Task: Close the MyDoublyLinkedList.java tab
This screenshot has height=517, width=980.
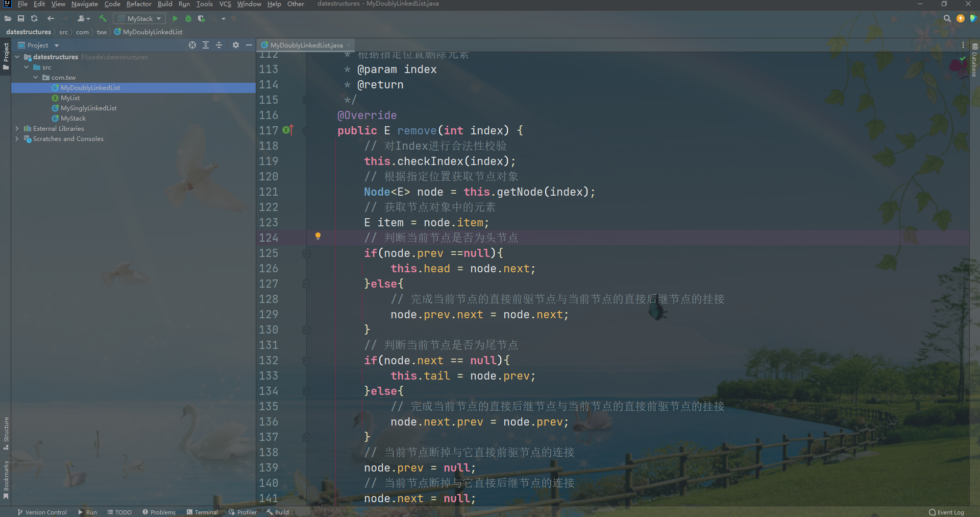Action: (x=349, y=45)
